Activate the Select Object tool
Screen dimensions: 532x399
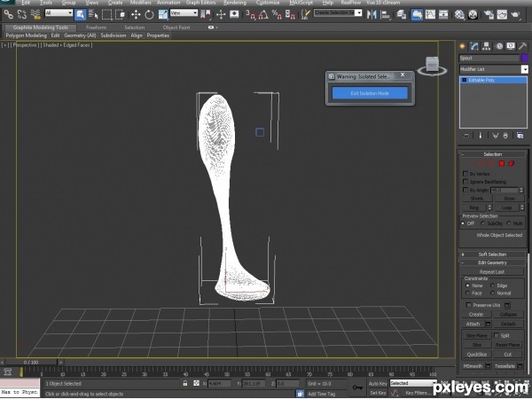pyautogui.click(x=80, y=14)
